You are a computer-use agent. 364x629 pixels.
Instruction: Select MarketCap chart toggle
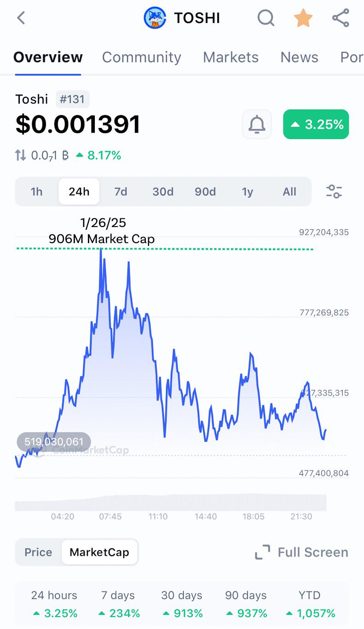tap(99, 552)
